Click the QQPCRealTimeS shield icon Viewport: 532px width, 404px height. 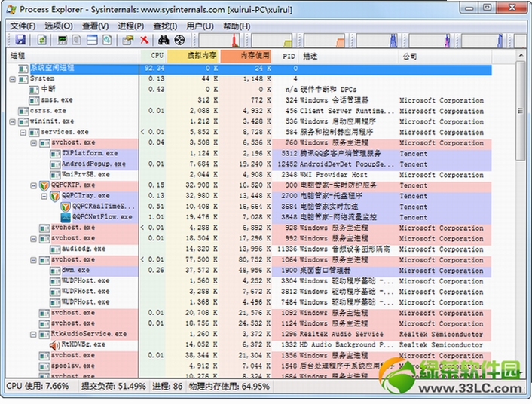66,207
